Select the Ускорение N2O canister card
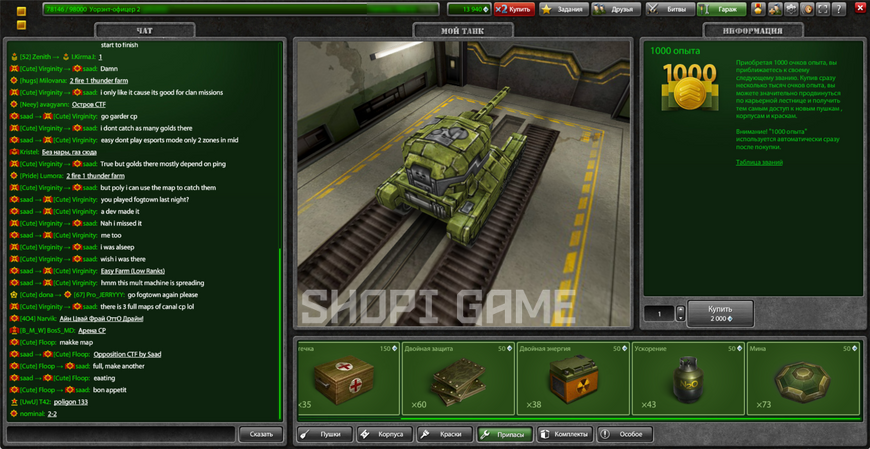 [688, 379]
